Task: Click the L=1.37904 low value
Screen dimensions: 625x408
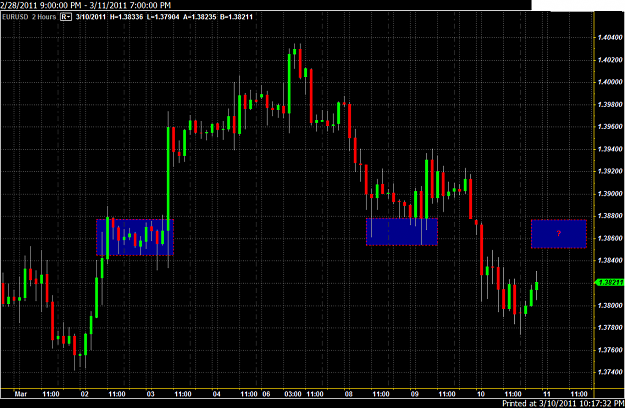Action: [163, 17]
